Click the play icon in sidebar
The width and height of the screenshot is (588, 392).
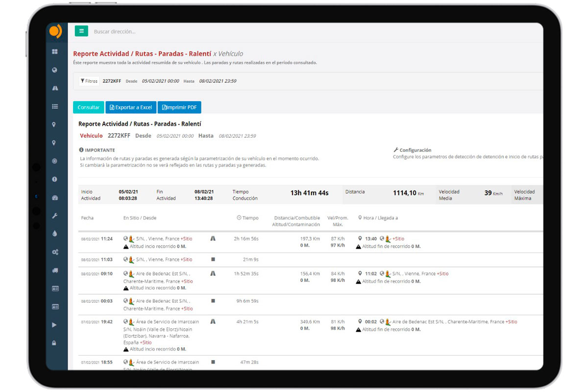click(54, 325)
